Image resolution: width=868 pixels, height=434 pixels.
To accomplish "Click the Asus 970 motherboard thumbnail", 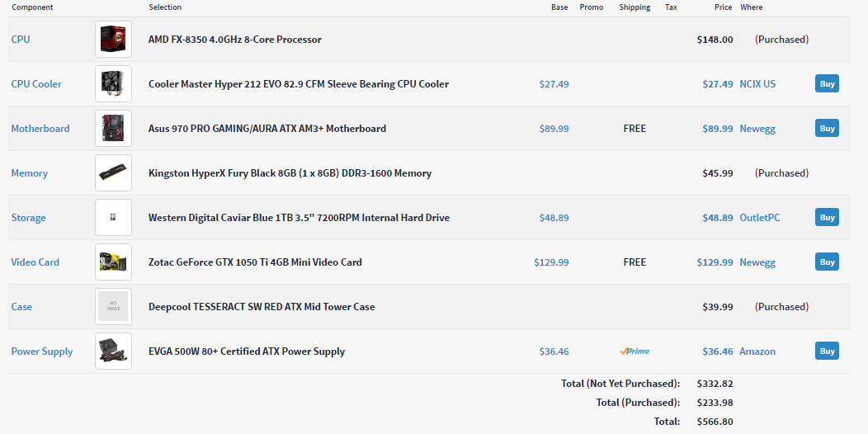I will click(x=114, y=129).
